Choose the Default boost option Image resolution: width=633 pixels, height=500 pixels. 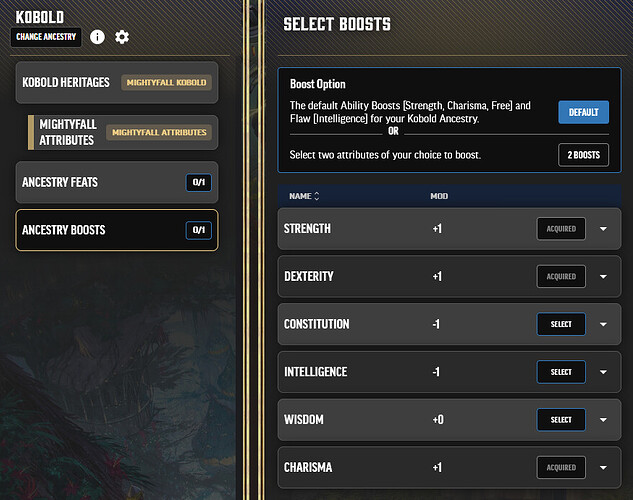click(x=583, y=112)
